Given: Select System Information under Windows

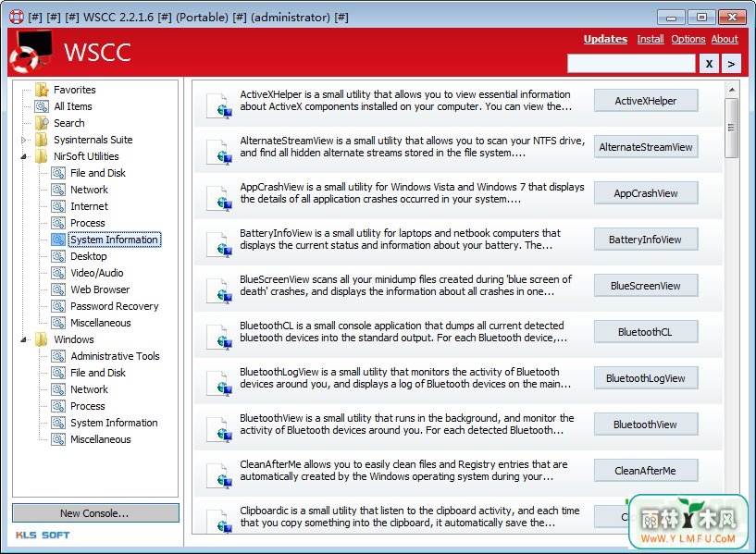Looking at the screenshot, I should point(114,423).
